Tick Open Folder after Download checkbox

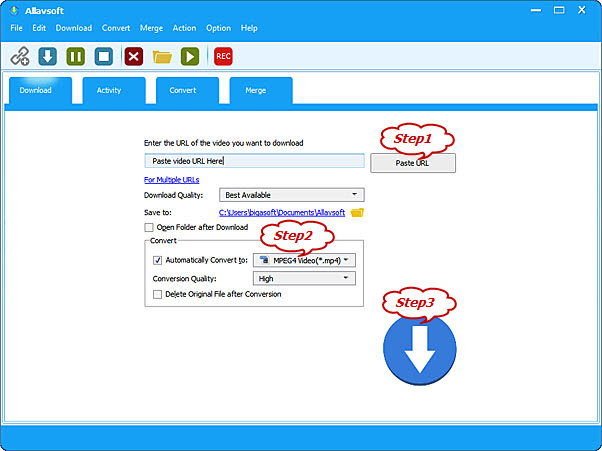(x=149, y=227)
